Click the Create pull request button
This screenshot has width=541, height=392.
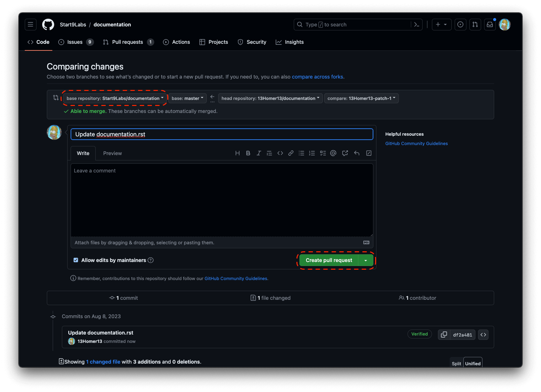point(329,260)
